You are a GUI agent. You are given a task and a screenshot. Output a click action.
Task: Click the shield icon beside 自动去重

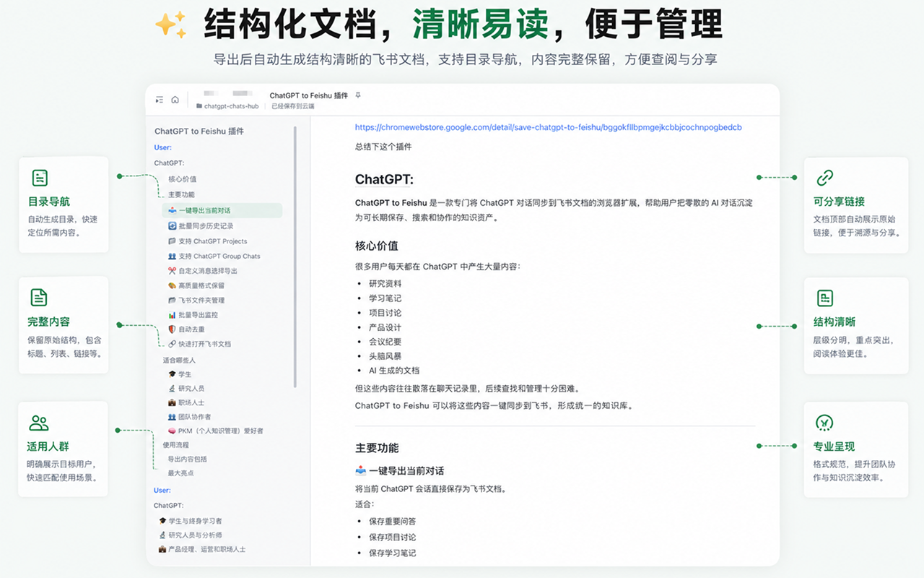pyautogui.click(x=172, y=329)
